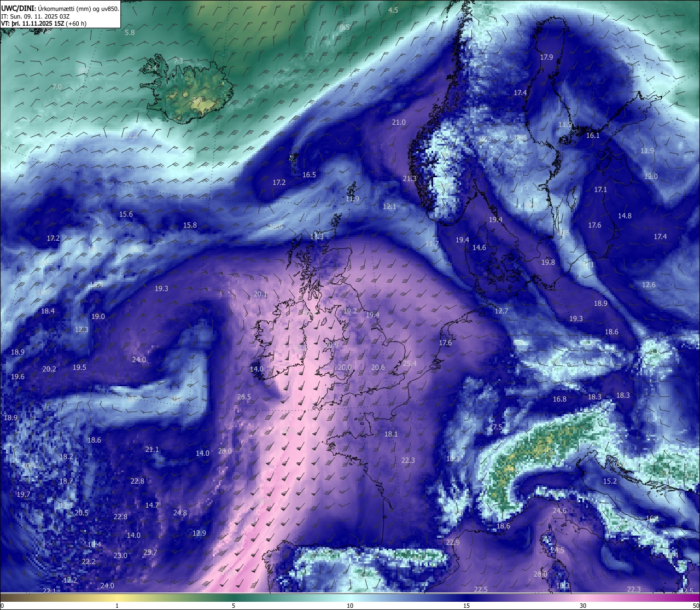Click the 16.8 value over central Europe

(x=559, y=399)
